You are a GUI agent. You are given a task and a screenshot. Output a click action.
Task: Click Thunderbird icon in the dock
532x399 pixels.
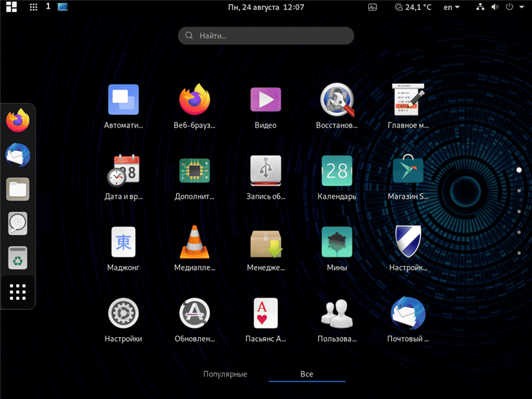[18, 155]
